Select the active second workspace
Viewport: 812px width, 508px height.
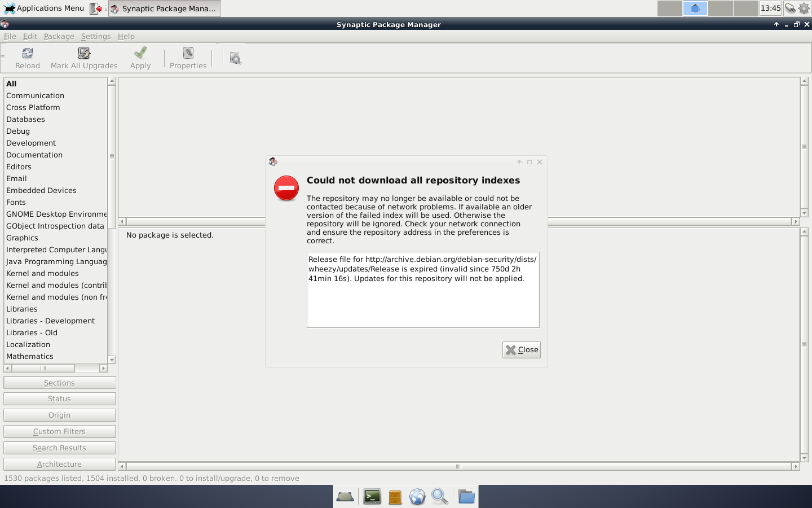click(x=695, y=8)
